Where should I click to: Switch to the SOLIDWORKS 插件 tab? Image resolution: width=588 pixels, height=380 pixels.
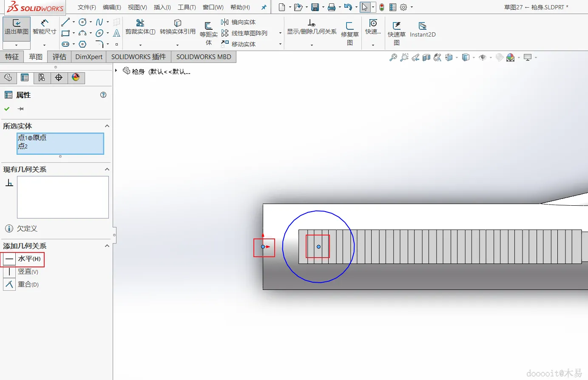click(x=139, y=57)
